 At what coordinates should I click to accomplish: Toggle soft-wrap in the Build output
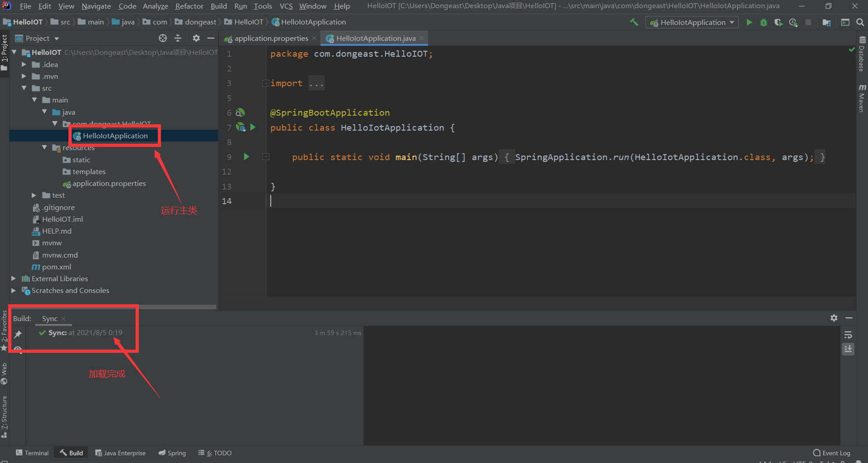coord(848,335)
